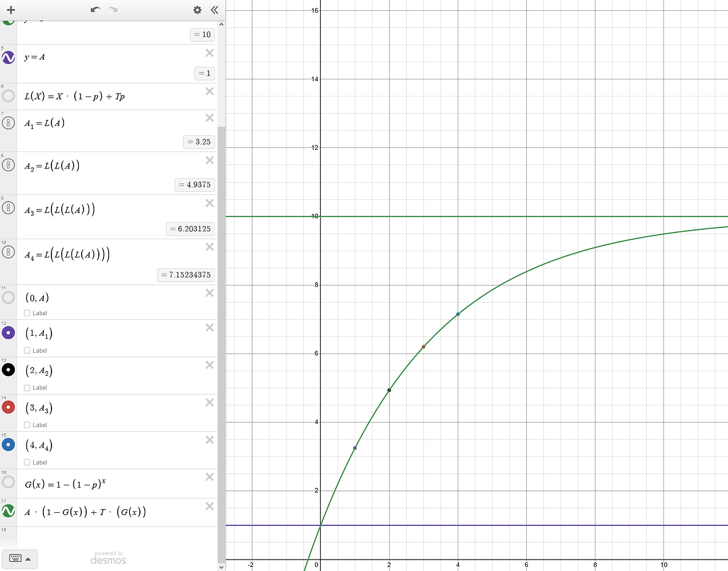Collapse the expression list with double chevron
Viewport: 728px width, 571px height.
tap(214, 10)
